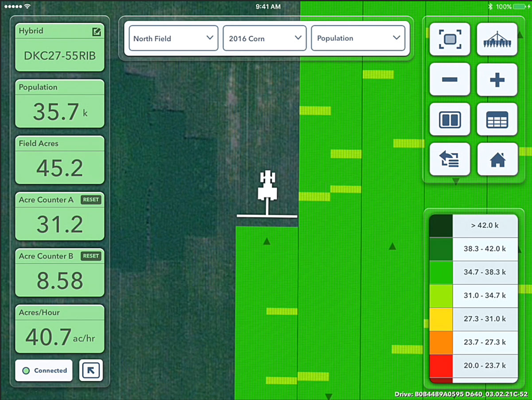Image resolution: width=532 pixels, height=400 pixels.
Task: Open the North Field dropdown
Action: [x=173, y=38]
